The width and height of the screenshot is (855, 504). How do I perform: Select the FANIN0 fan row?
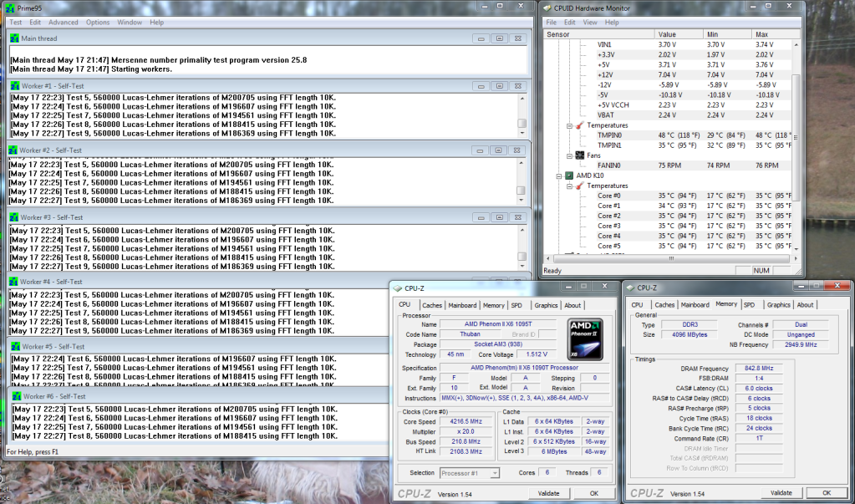click(668, 165)
